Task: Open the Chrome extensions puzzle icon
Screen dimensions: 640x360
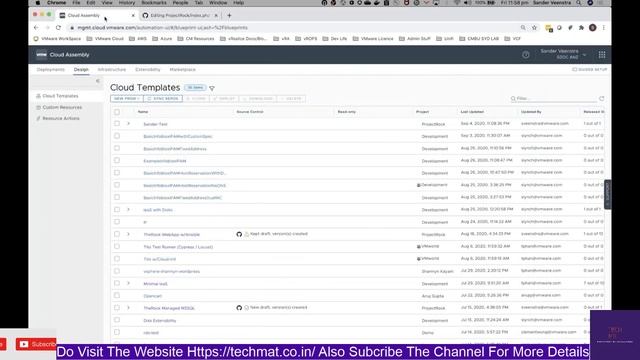Action: pos(581,28)
